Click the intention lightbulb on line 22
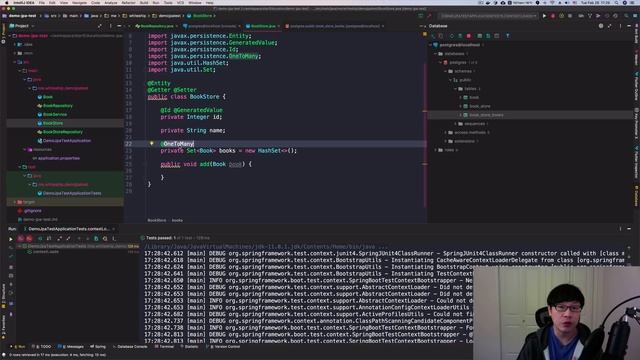The width and height of the screenshot is (640, 360). point(151,144)
